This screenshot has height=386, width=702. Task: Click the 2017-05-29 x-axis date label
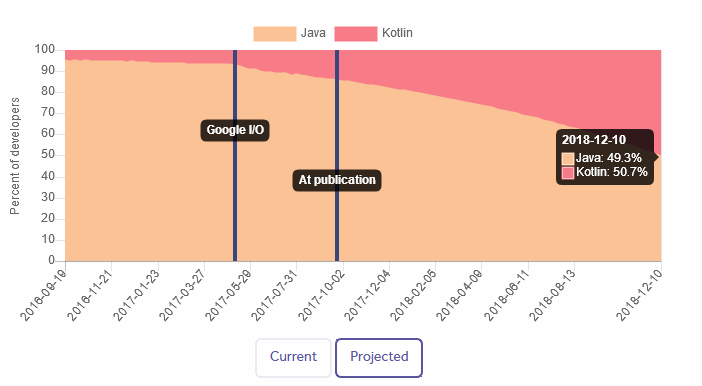(229, 296)
